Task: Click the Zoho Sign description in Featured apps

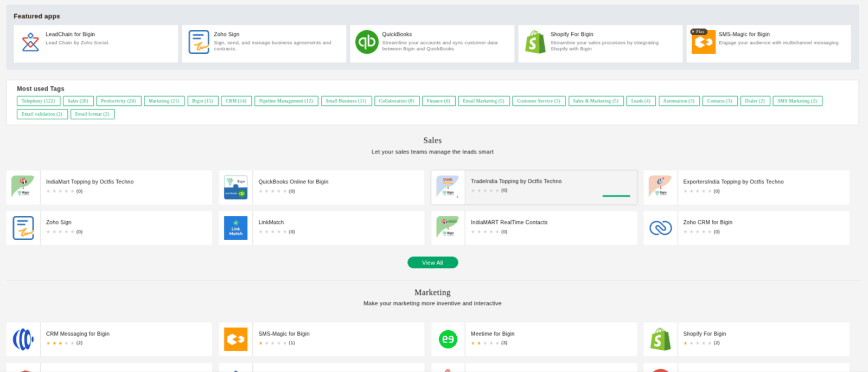Action: (272, 46)
